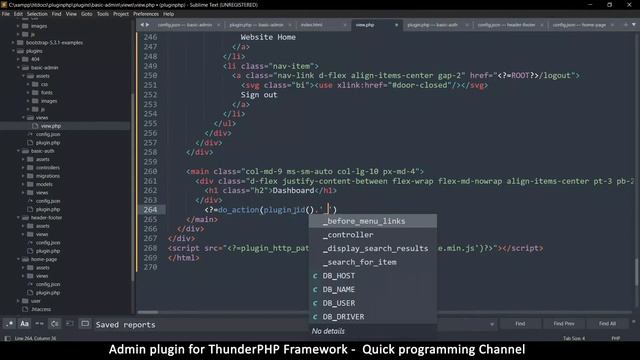Switch to config.json — home-page tab
The height and width of the screenshot is (360, 640).
[x=579, y=25]
